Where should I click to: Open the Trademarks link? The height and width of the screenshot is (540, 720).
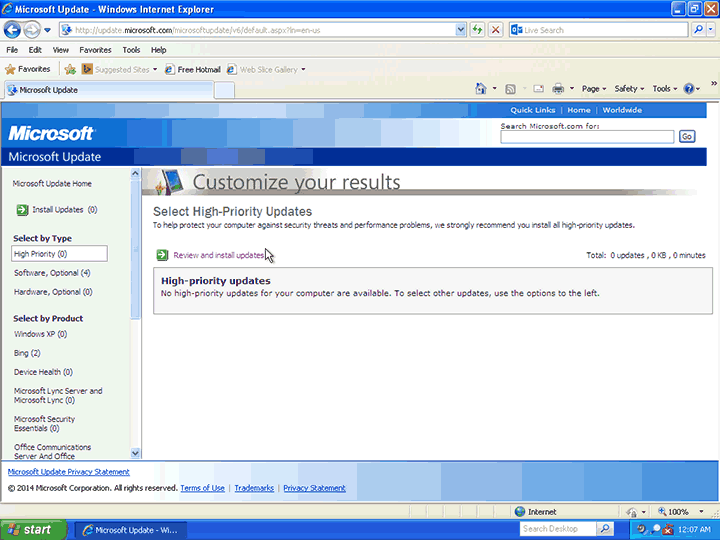[x=254, y=488]
